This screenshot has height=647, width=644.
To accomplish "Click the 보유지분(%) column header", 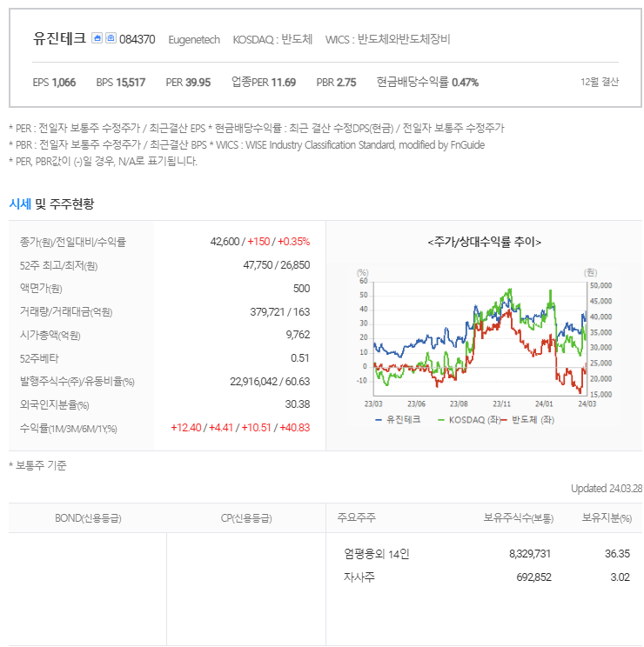I will [607, 517].
